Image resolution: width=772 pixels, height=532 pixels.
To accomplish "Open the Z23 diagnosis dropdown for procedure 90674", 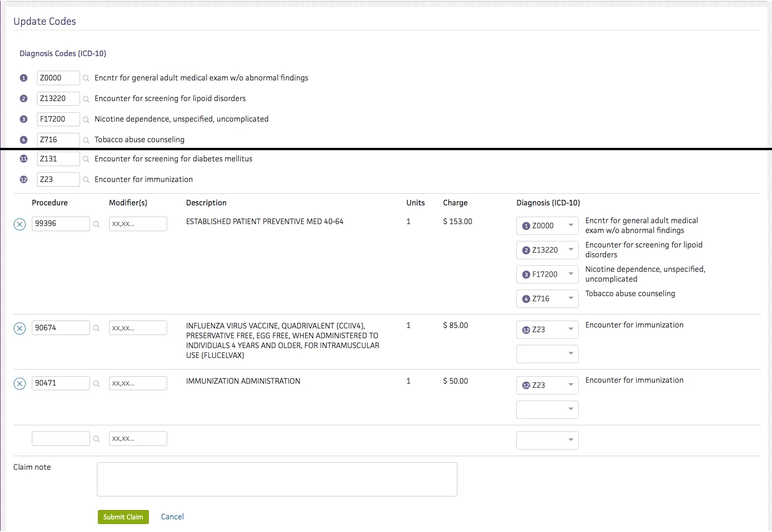I will point(547,329).
